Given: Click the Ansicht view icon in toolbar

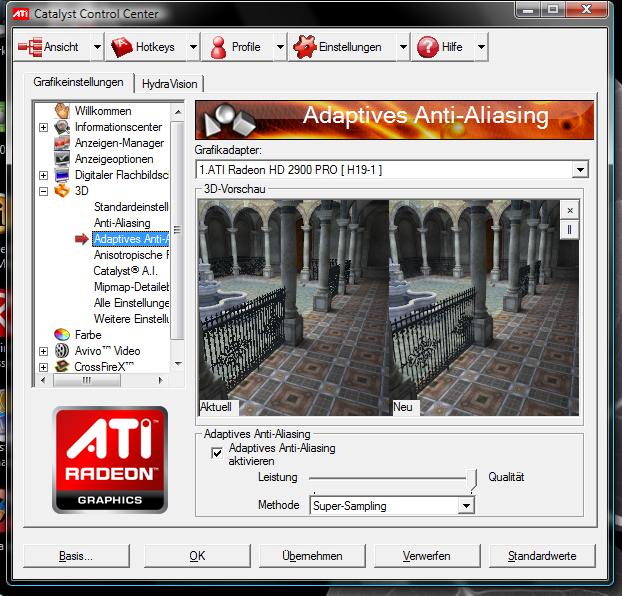Looking at the screenshot, I should (30, 47).
